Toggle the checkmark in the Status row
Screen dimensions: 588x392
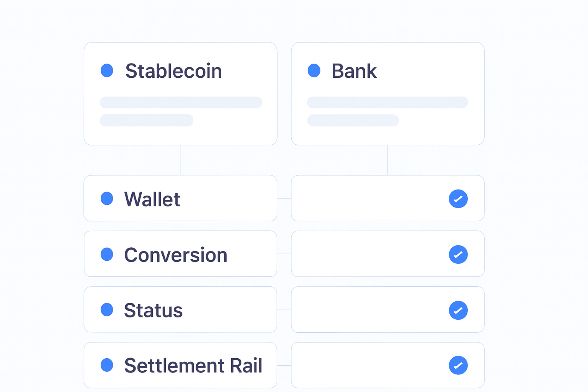(x=458, y=310)
